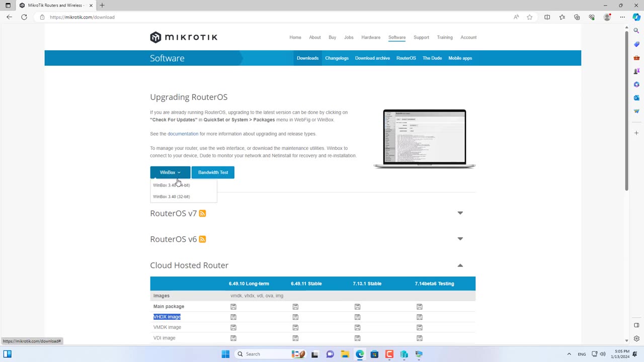
Task: Click the MikroTik logo
Action: pyautogui.click(x=184, y=37)
